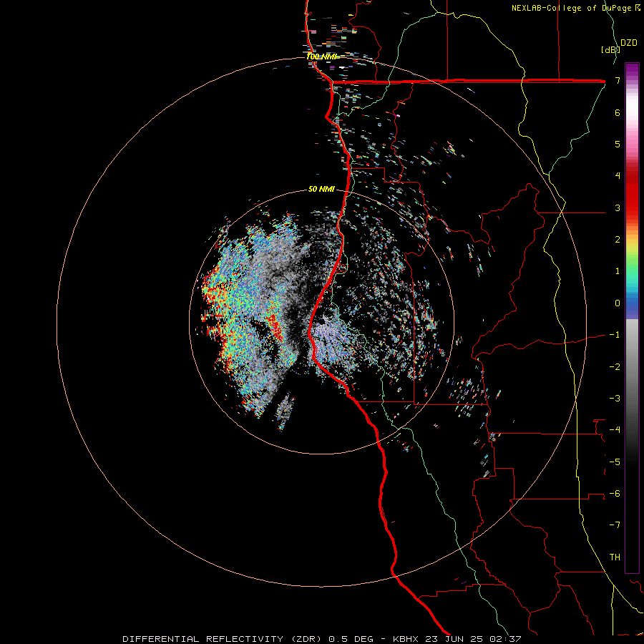Click the DZD legend title
Screen dimensions: 644x644
[x=629, y=43]
